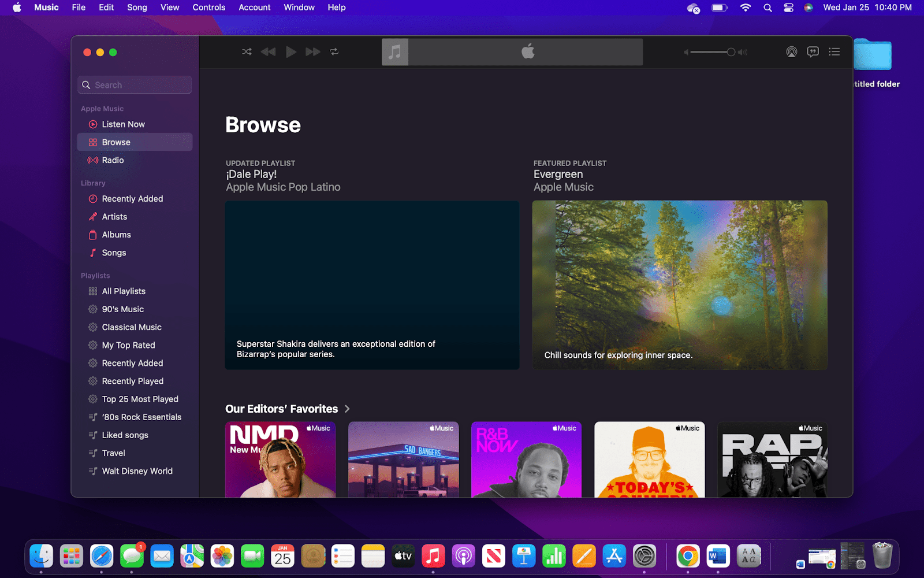924x578 pixels.
Task: Open the ¡Dale Play! playlist link
Action: (x=251, y=174)
